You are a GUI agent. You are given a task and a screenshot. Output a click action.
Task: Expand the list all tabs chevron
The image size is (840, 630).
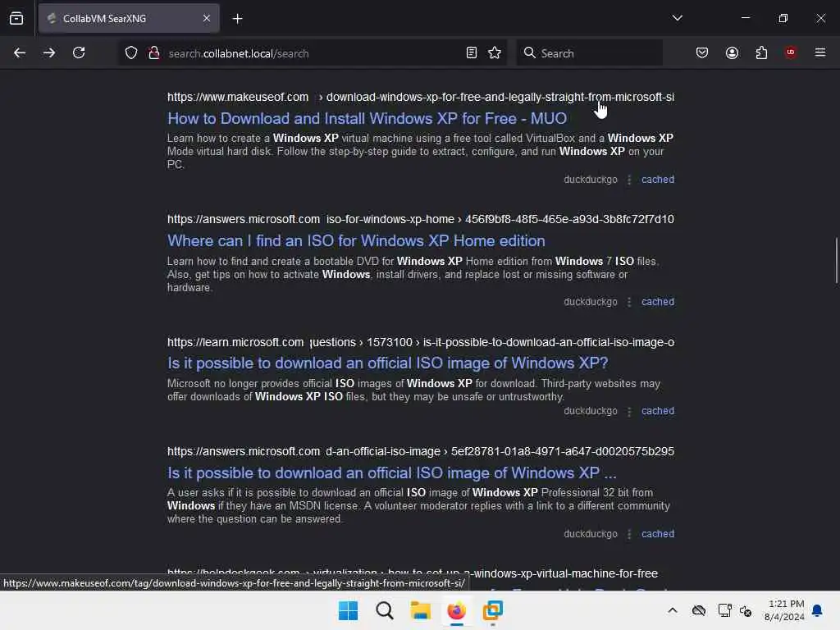pos(677,18)
